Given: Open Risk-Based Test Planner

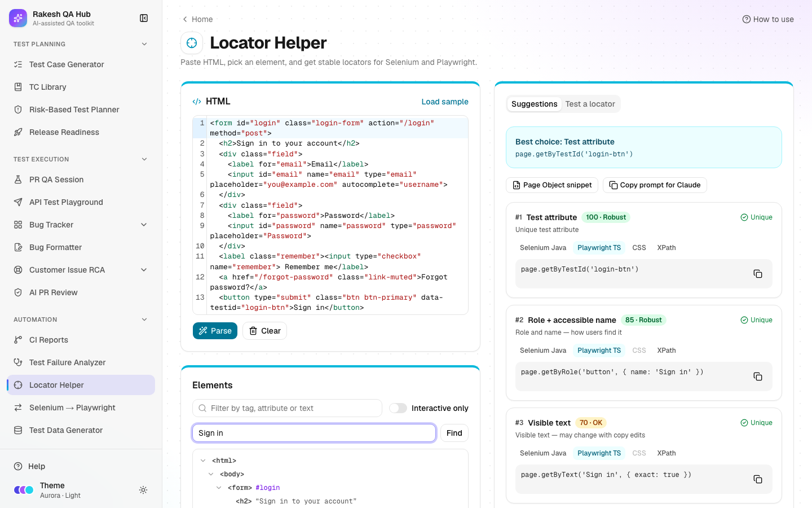Looking at the screenshot, I should [x=81, y=110].
